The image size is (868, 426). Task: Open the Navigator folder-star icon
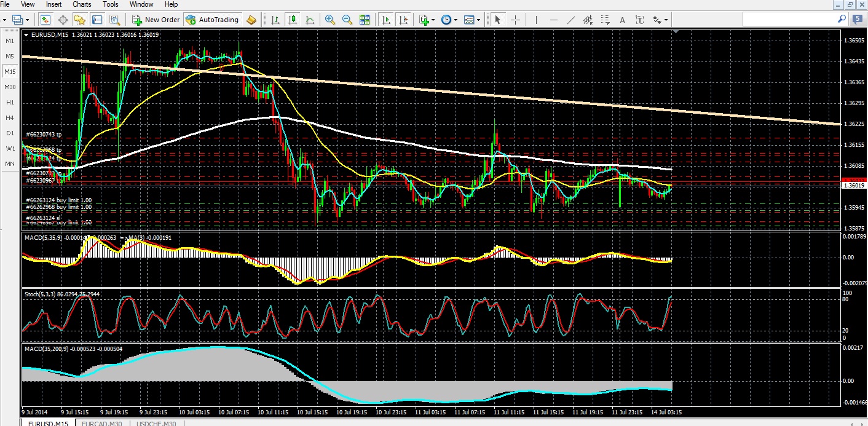point(80,20)
